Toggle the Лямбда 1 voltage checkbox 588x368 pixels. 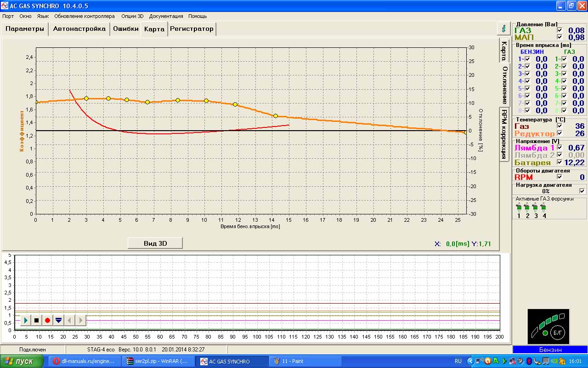coord(560,148)
